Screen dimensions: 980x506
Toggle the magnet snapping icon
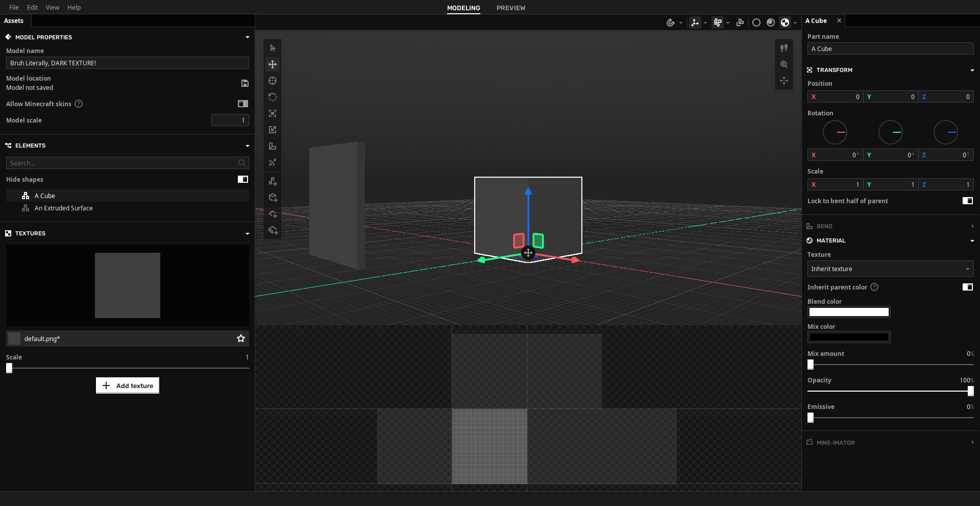[671, 22]
